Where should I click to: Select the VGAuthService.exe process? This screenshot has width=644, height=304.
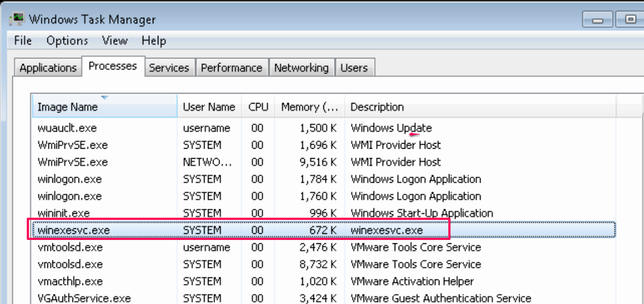coord(84,298)
